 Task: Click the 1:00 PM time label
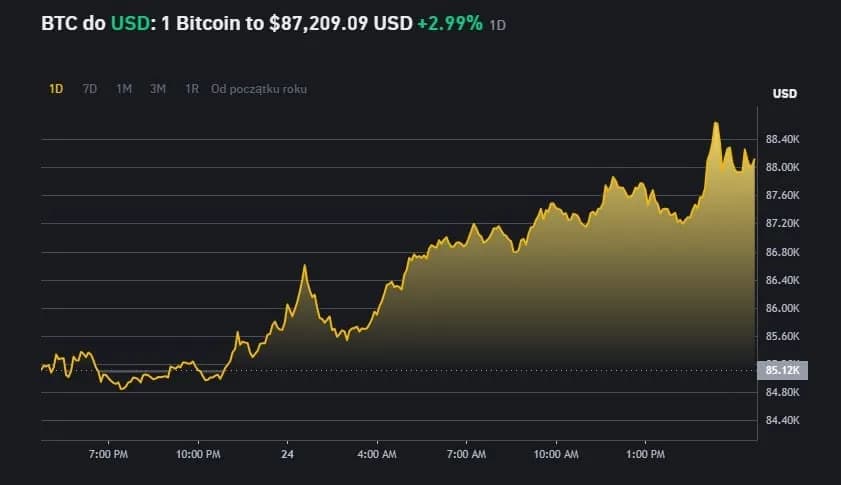point(646,455)
